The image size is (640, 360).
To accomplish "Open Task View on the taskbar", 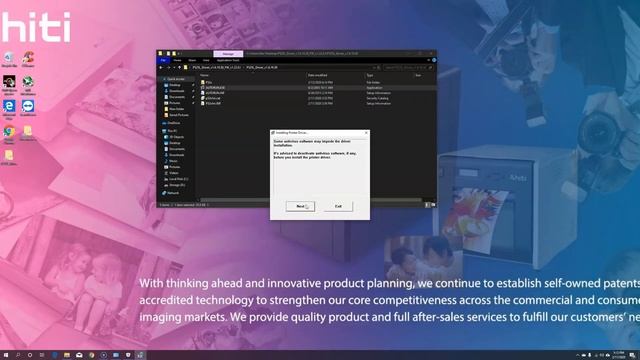I will coord(42,355).
